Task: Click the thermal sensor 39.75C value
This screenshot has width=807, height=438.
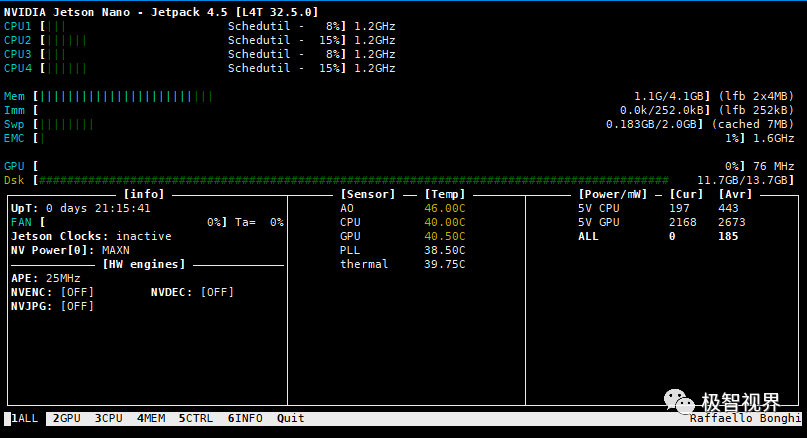Action: point(445,264)
